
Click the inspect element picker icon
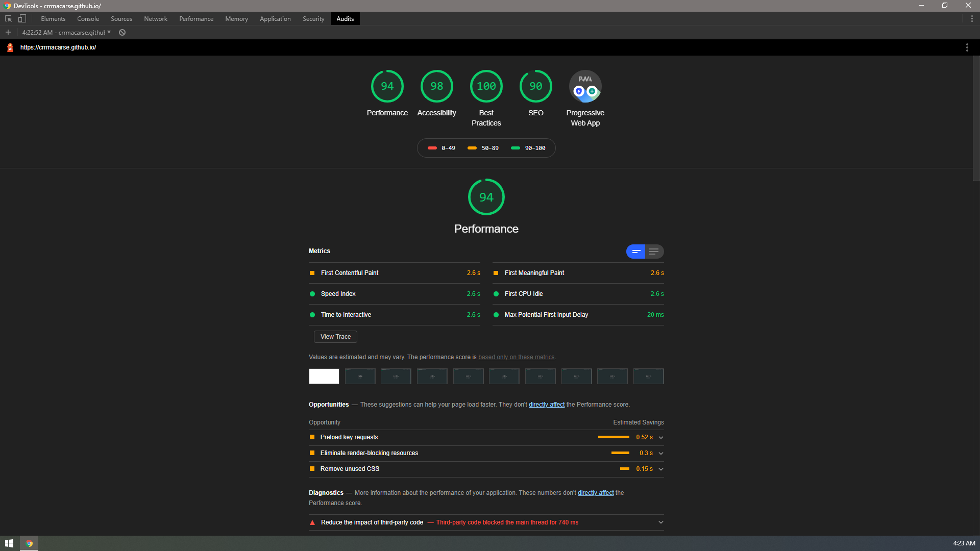[x=8, y=19]
